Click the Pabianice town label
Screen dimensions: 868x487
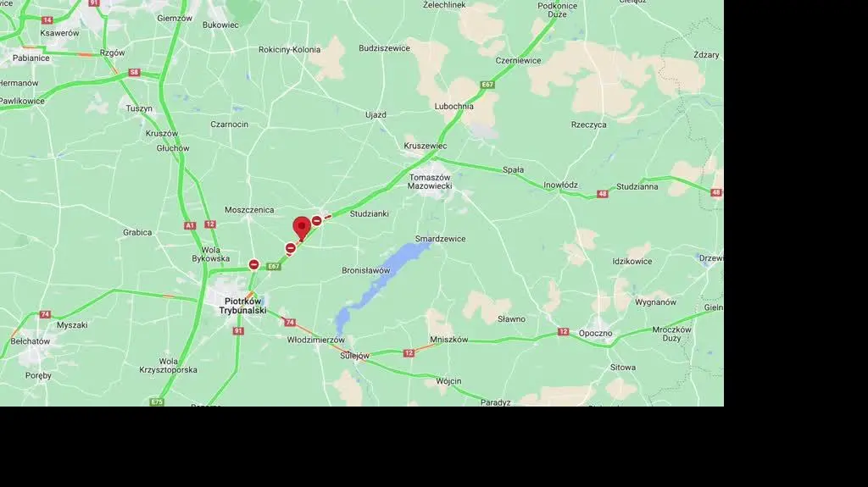point(31,58)
